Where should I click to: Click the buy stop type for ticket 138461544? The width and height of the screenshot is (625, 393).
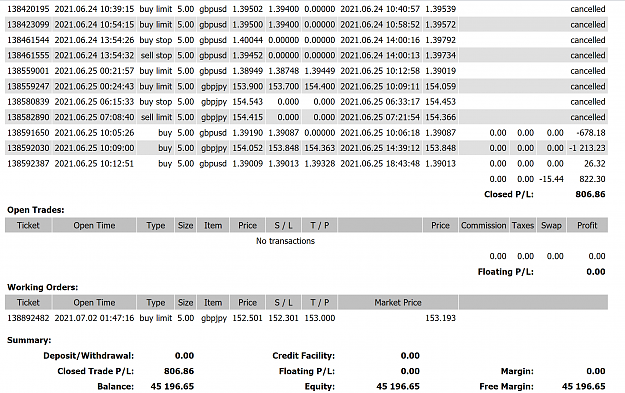click(x=155, y=40)
